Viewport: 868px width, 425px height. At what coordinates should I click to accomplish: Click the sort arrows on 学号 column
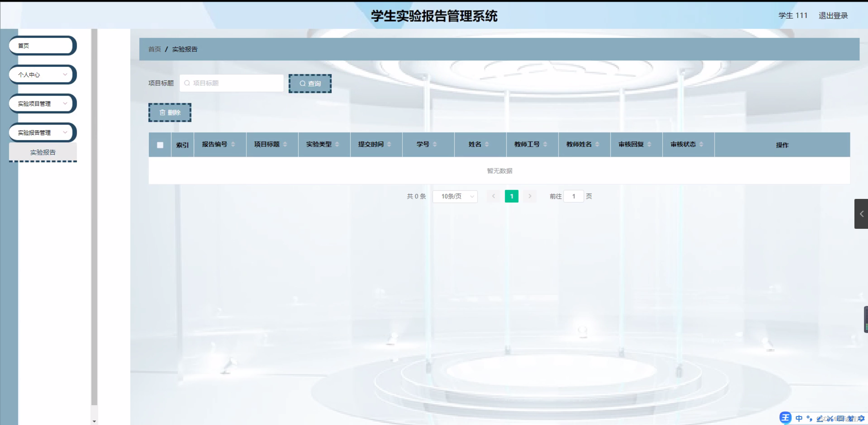pyautogui.click(x=435, y=144)
